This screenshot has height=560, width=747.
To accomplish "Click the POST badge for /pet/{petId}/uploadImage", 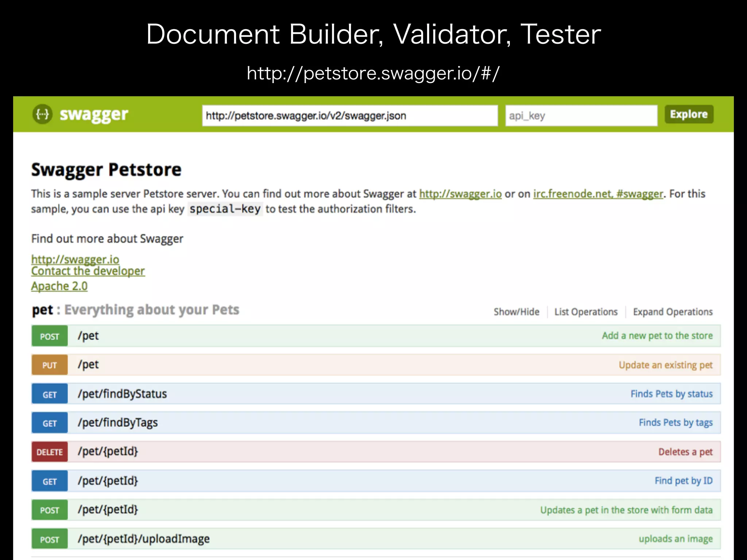I will pos(50,539).
